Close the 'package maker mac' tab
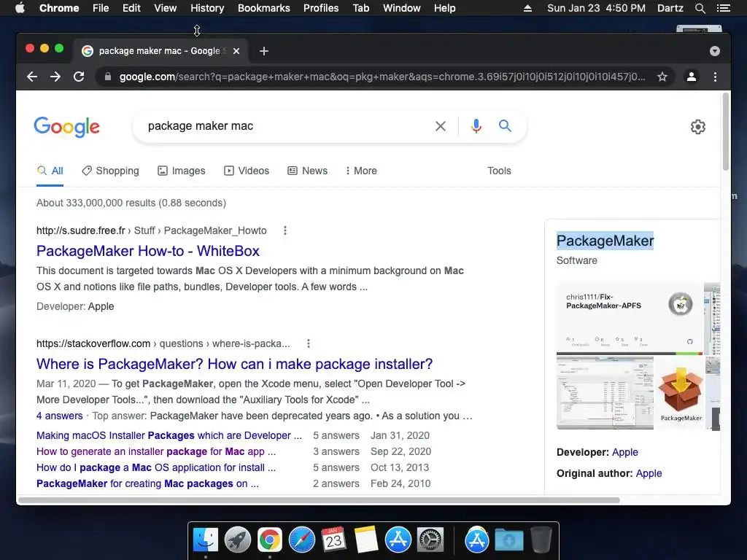The width and height of the screenshot is (747, 560). coord(236,51)
